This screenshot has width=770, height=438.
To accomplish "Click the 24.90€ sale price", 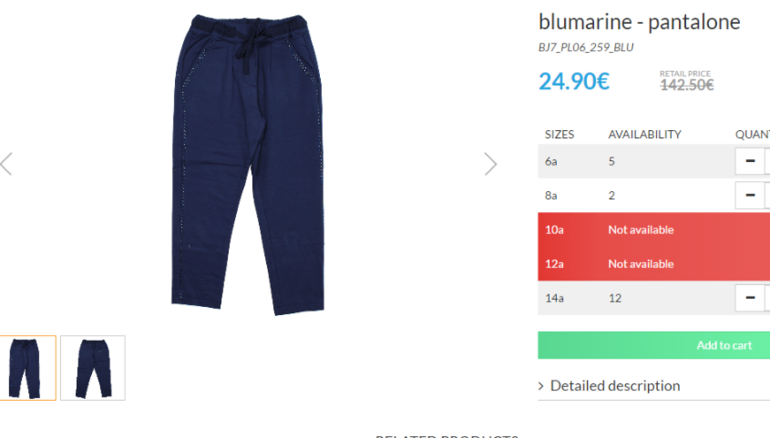I will click(574, 81).
